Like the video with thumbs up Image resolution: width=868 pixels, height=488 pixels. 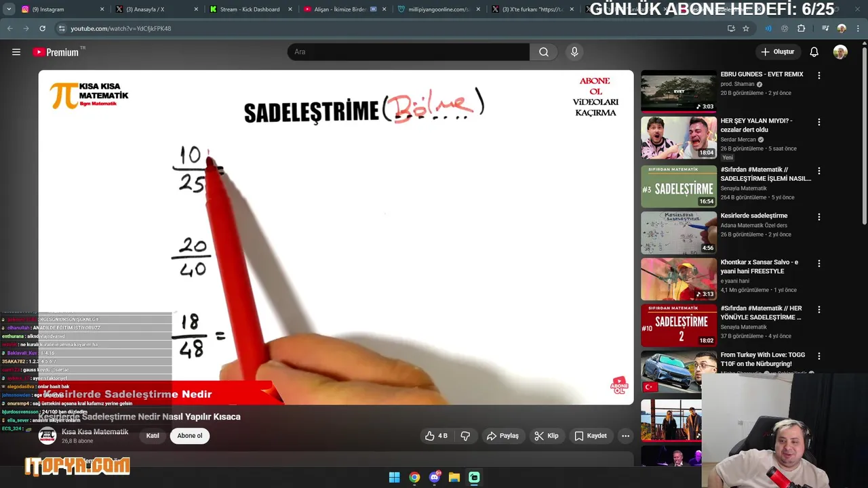pyautogui.click(x=436, y=436)
